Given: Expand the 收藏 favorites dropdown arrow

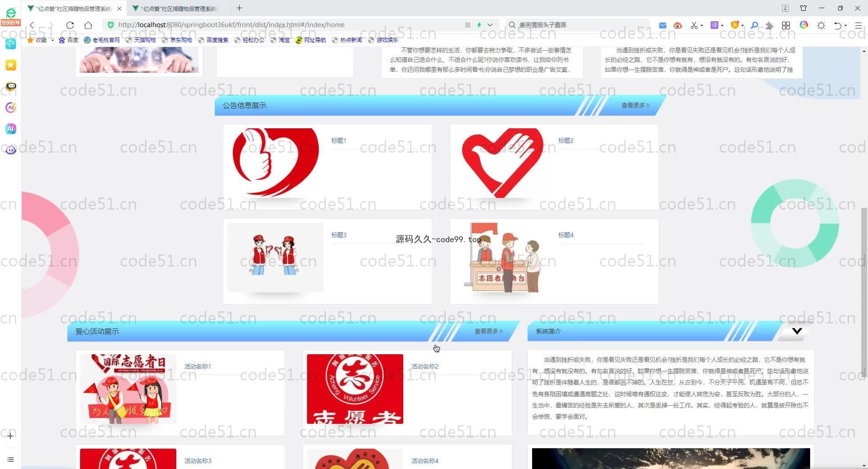Looking at the screenshot, I should tap(52, 40).
